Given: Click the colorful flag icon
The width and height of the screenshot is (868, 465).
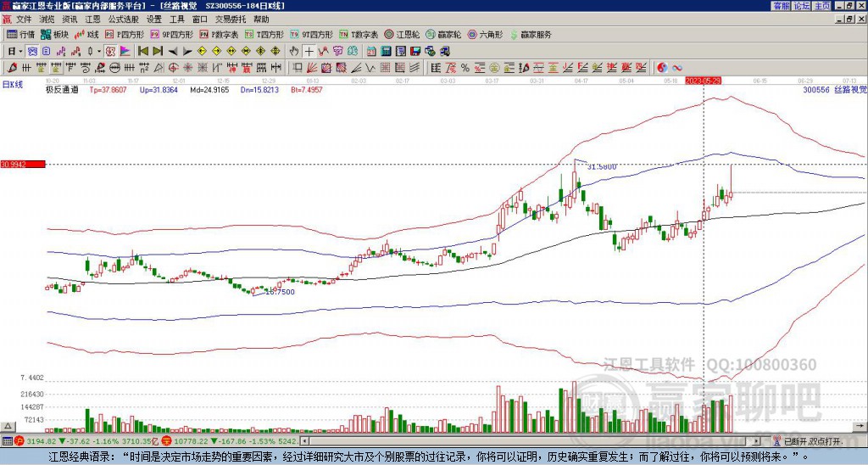Looking at the screenshot, I should 125,51.
